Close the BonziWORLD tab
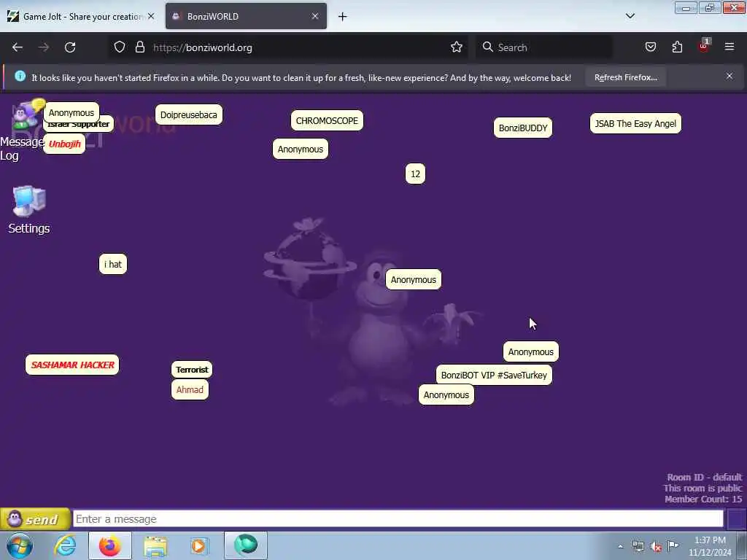747x560 pixels. point(315,16)
